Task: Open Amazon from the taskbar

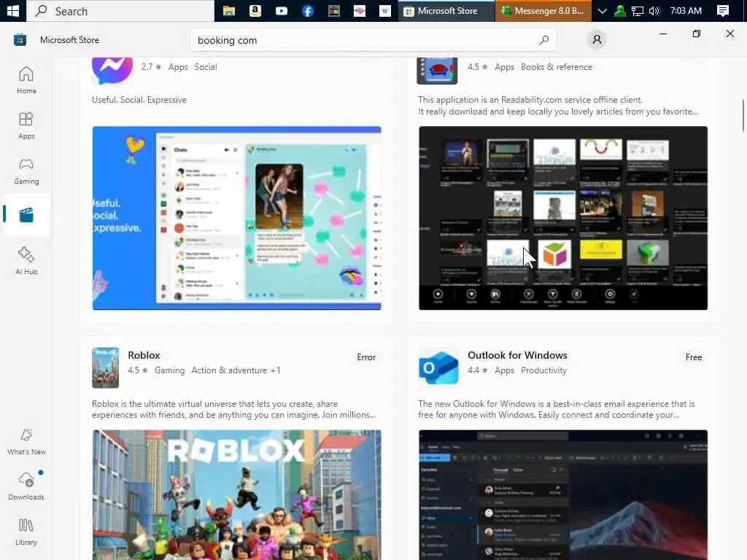Action: [x=255, y=10]
